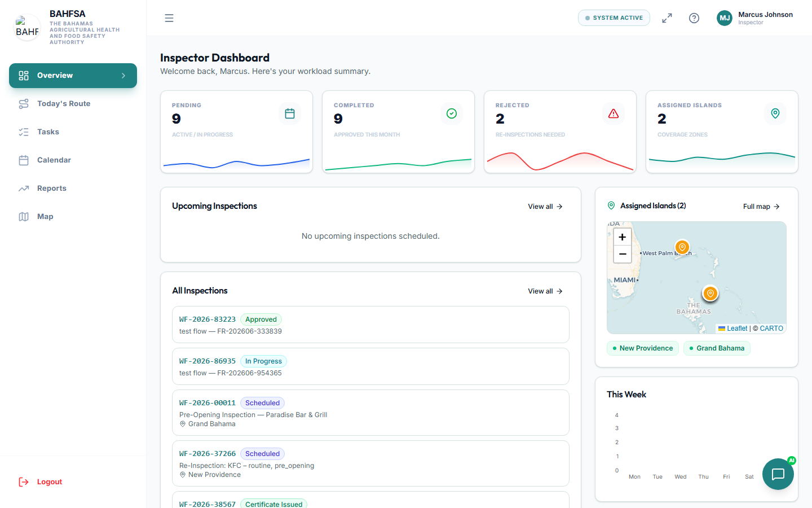Enter fullscreen with the expand arrows icon
This screenshot has height=508, width=812.
click(667, 18)
